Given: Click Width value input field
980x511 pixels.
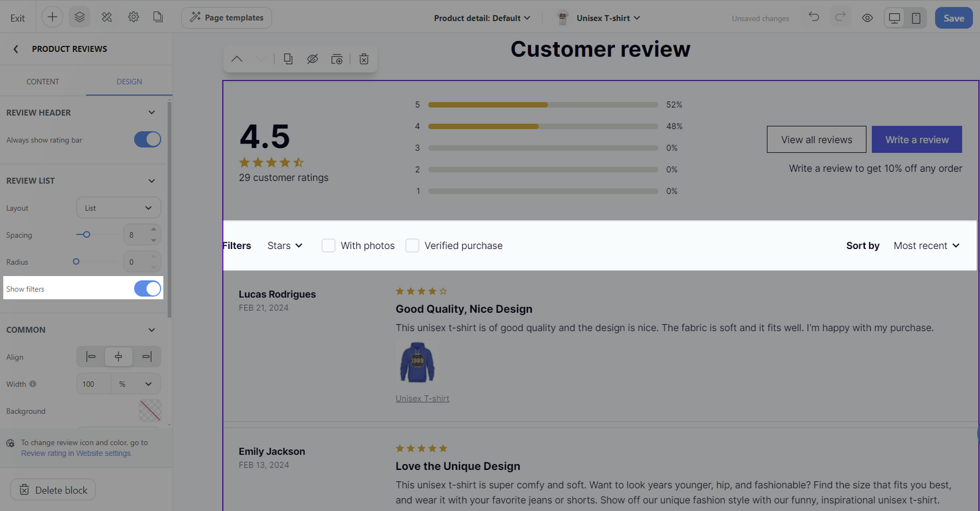Looking at the screenshot, I should tap(94, 384).
